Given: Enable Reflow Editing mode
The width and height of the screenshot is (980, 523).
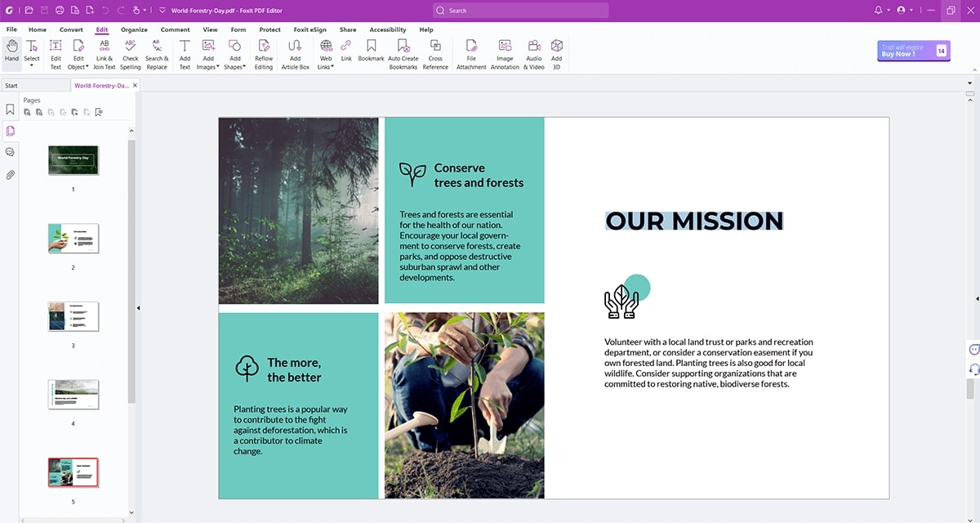Looking at the screenshot, I should click(263, 51).
